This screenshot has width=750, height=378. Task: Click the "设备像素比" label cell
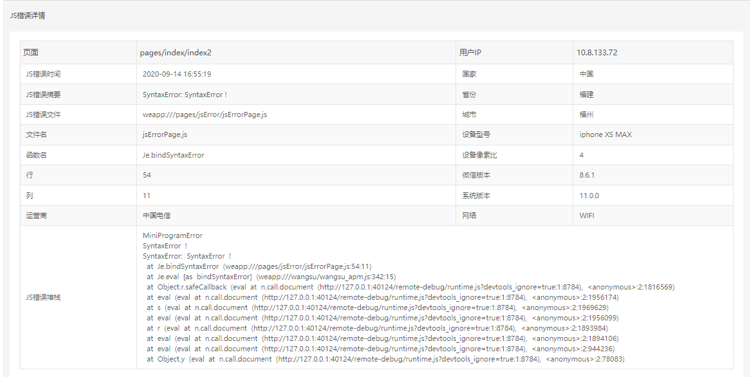pos(514,155)
